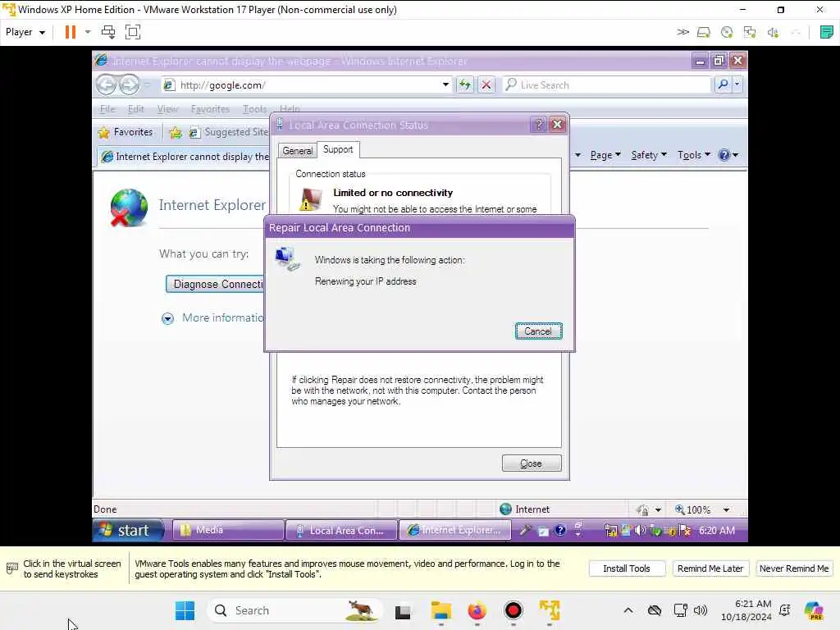The image size is (840, 630).
Task: Click the pen icon in XP taskbar
Action: [x=525, y=531]
